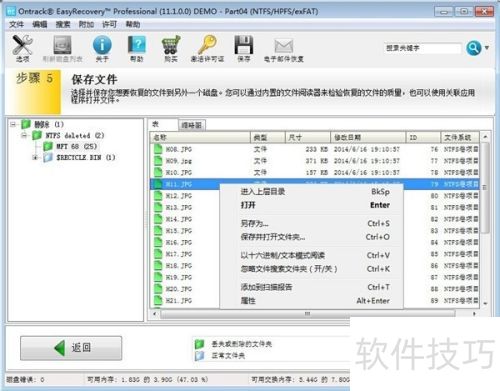Image resolution: width=500 pixels, height=391 pixels.
Task: Click the file list horizontal scrollbar
Action: [x=307, y=314]
